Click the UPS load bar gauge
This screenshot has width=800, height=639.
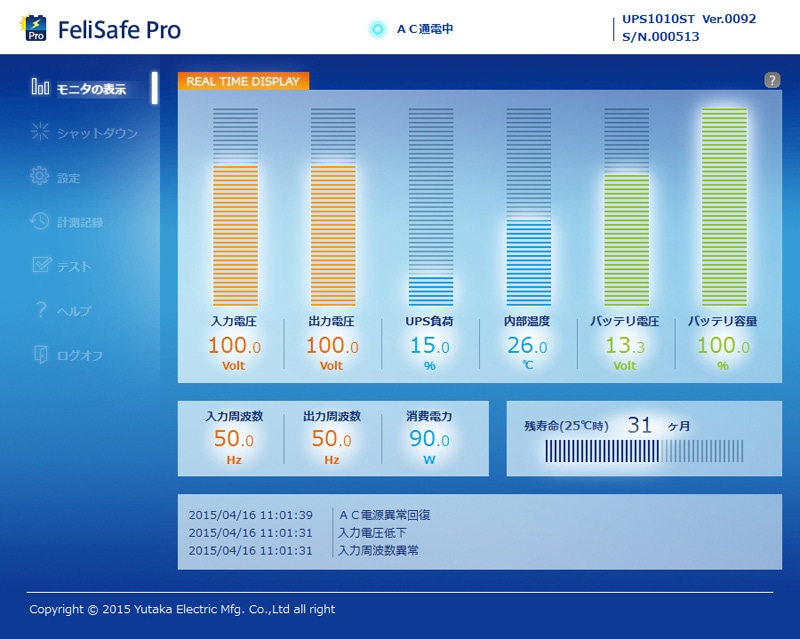430,206
